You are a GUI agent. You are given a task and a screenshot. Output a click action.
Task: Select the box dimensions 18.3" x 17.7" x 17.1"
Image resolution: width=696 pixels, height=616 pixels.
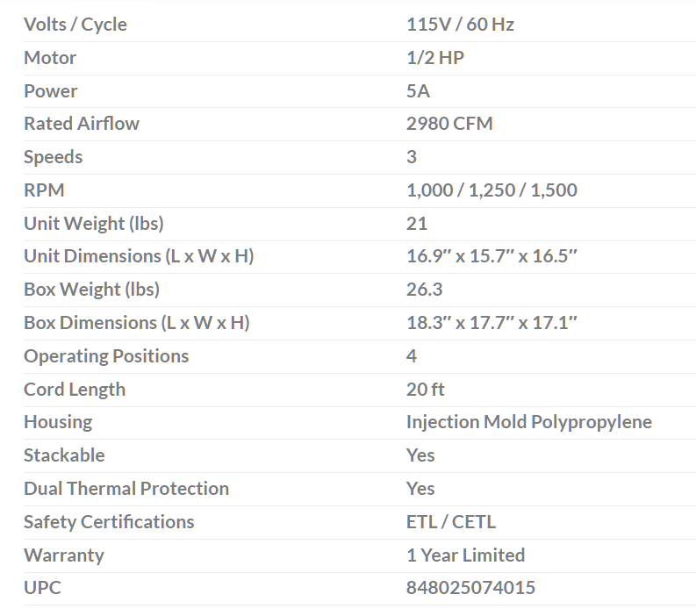click(492, 323)
